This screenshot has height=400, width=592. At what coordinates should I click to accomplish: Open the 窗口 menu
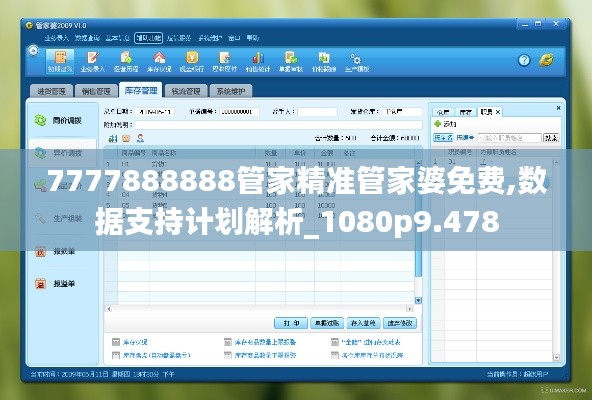(x=234, y=38)
